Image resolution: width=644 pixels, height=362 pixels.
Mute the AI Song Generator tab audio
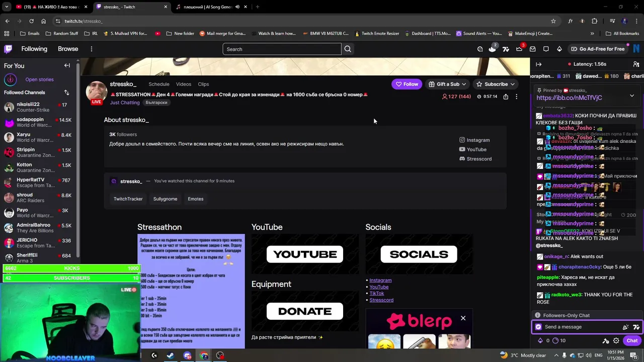click(x=237, y=7)
